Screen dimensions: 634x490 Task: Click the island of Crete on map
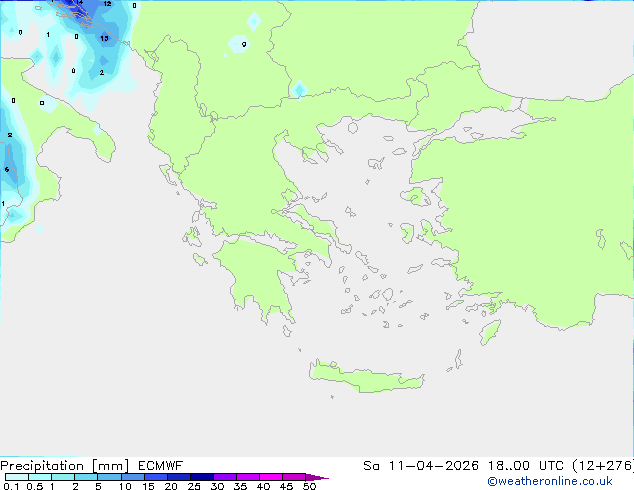tap(366, 376)
